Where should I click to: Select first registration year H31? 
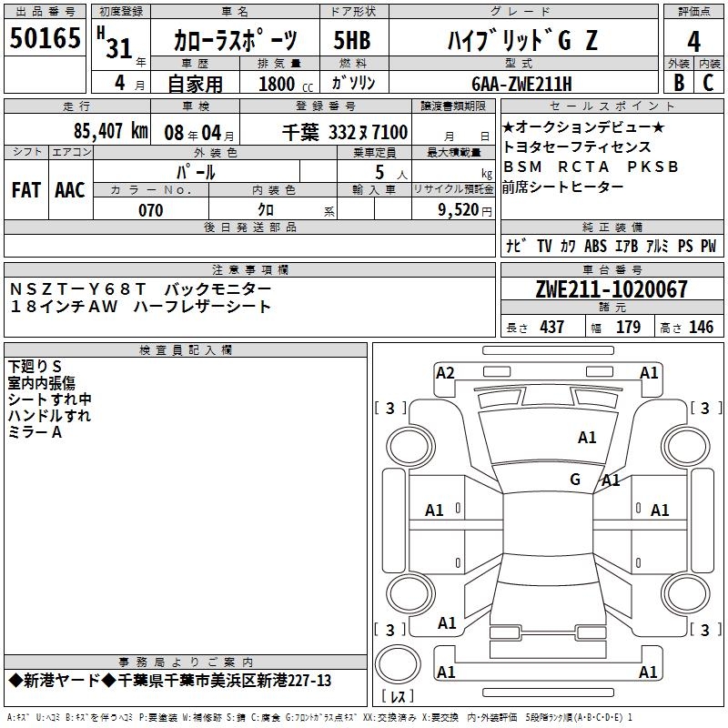point(116,43)
